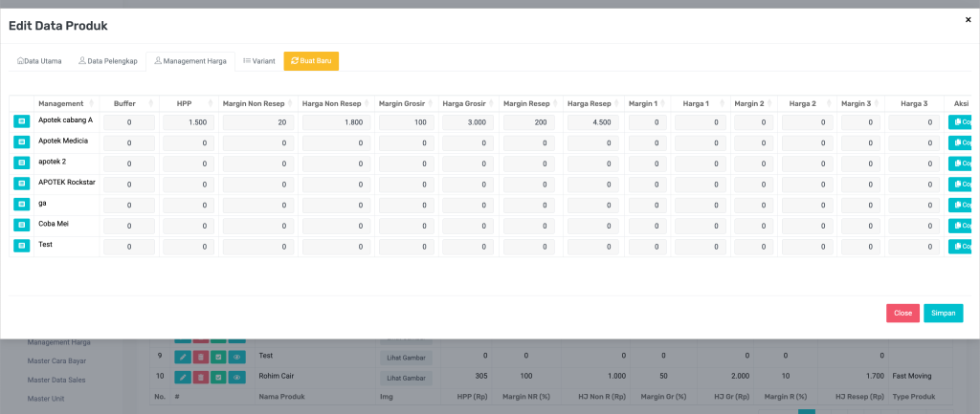Copy prices from the Apotek cabang A row

[x=960, y=121]
